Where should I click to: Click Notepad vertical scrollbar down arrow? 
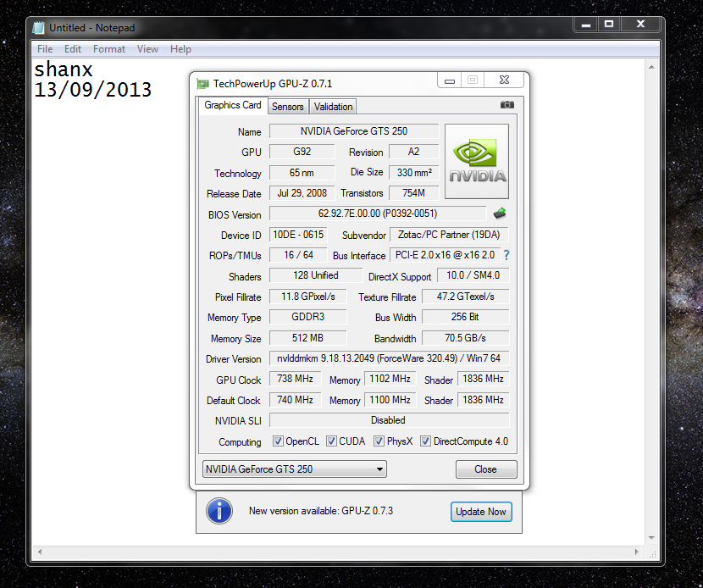tap(651, 538)
